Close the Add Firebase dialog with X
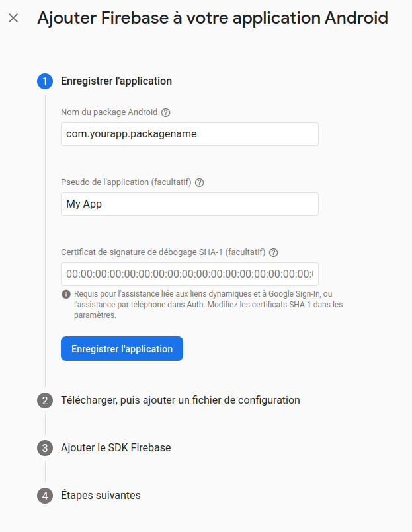Image resolution: width=412 pixels, height=532 pixels. [13, 18]
